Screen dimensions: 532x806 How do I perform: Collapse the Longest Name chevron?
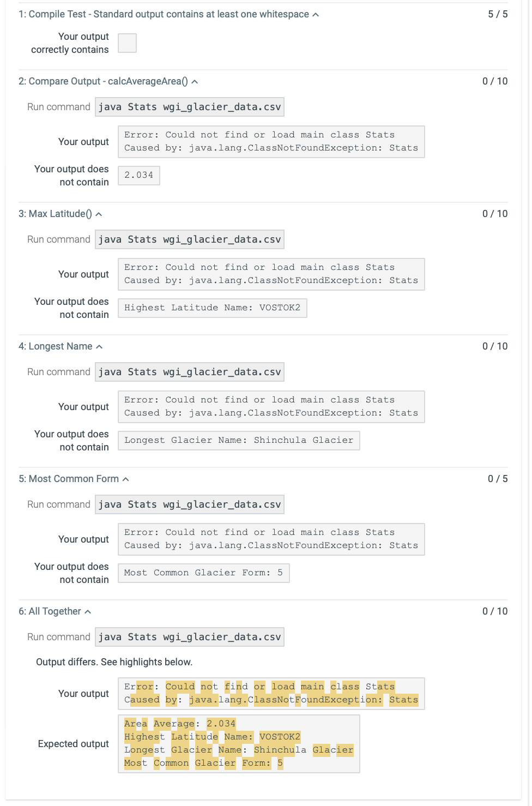(99, 347)
